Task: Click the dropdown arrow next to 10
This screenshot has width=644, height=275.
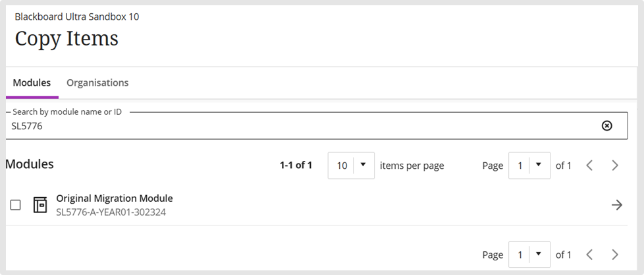Action: [x=363, y=165]
